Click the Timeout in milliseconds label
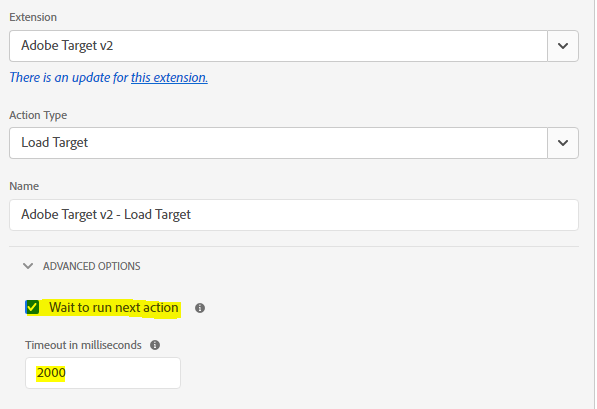This screenshot has width=597, height=409. 83,345
